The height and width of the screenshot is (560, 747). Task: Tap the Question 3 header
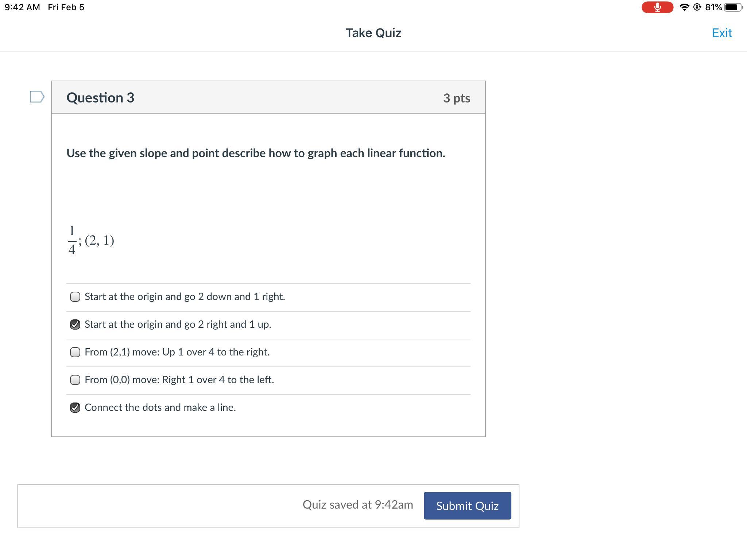(x=100, y=98)
